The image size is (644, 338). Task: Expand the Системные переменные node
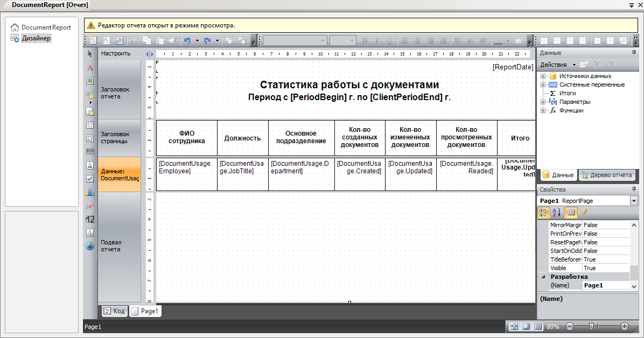pyautogui.click(x=543, y=84)
